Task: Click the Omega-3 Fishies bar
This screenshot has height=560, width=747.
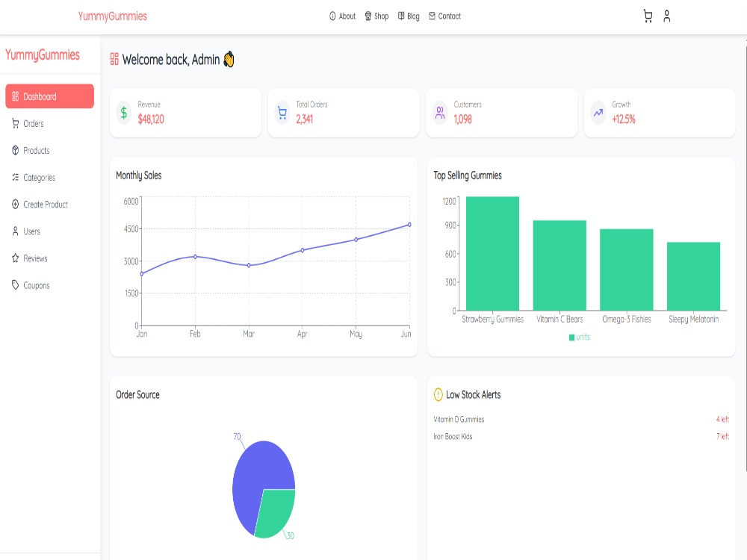Action: (x=627, y=270)
